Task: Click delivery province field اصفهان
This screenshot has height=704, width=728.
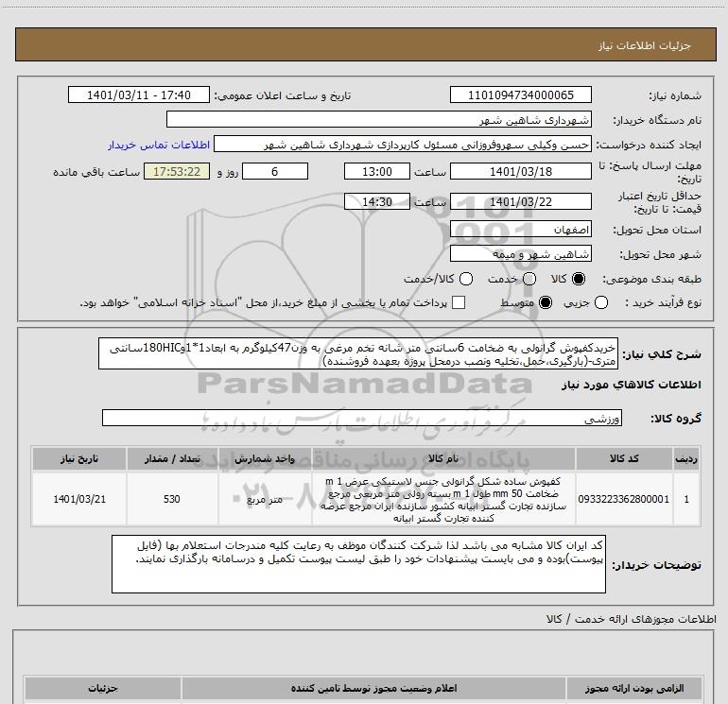Action: (x=520, y=230)
